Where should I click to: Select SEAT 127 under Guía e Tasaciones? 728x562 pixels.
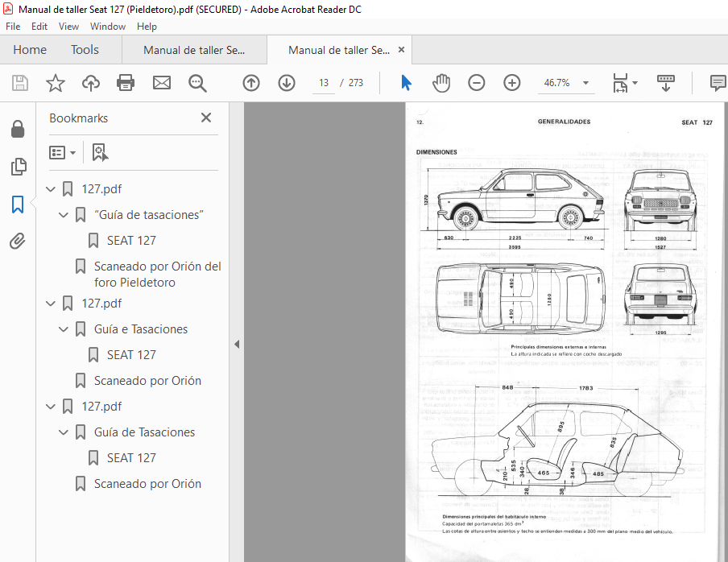click(x=131, y=354)
